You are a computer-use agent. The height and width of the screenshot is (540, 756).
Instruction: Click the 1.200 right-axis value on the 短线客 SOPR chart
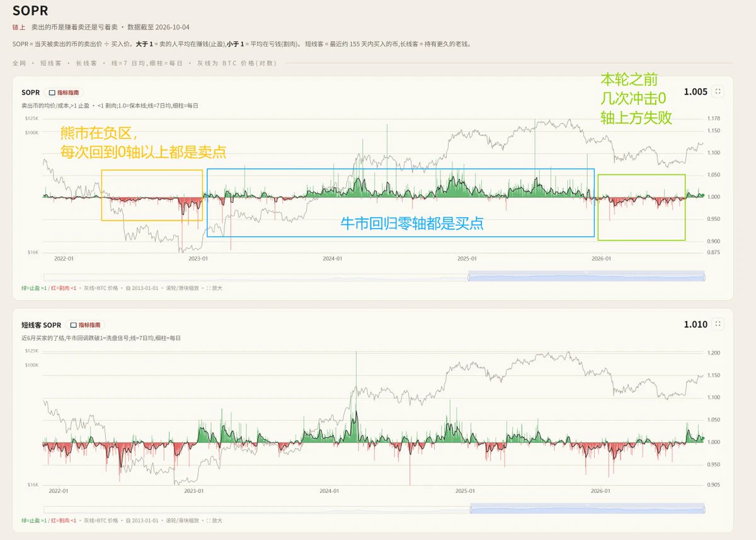coord(714,353)
